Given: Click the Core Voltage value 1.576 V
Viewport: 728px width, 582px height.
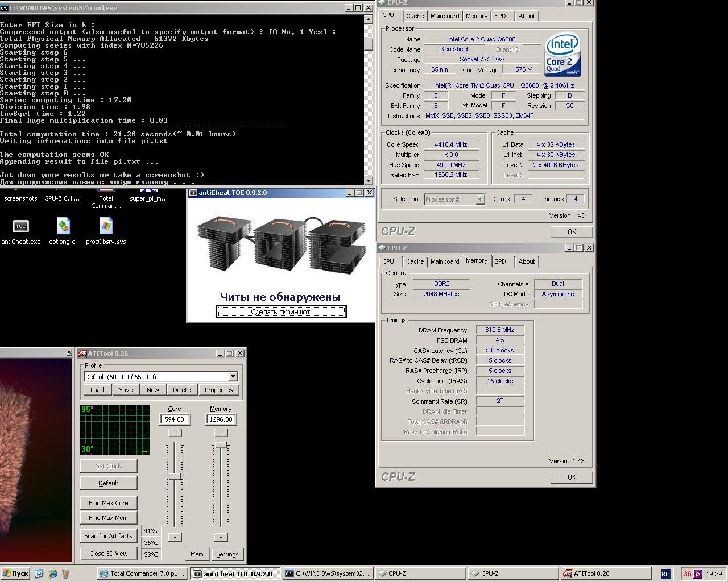Looking at the screenshot, I should [x=521, y=69].
